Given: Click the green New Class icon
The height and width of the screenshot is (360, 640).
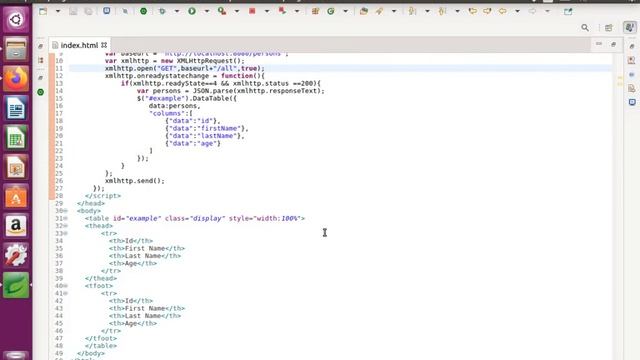Looking at the screenshot, I should click(331, 11).
